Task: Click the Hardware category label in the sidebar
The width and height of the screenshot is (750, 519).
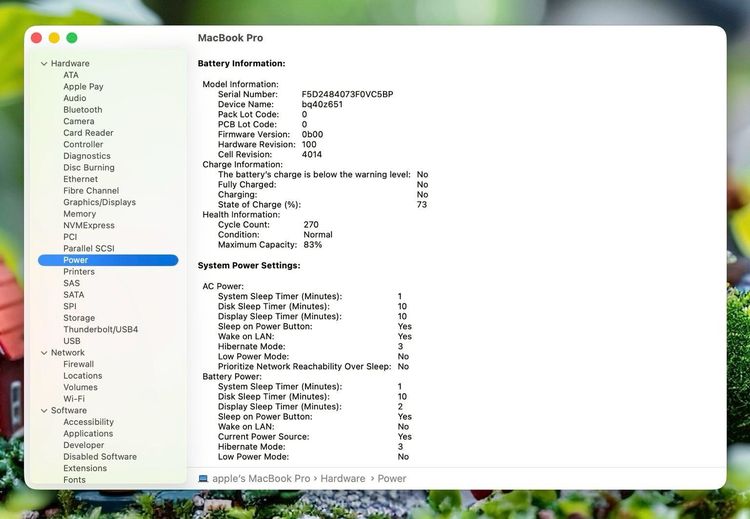Action: click(70, 64)
